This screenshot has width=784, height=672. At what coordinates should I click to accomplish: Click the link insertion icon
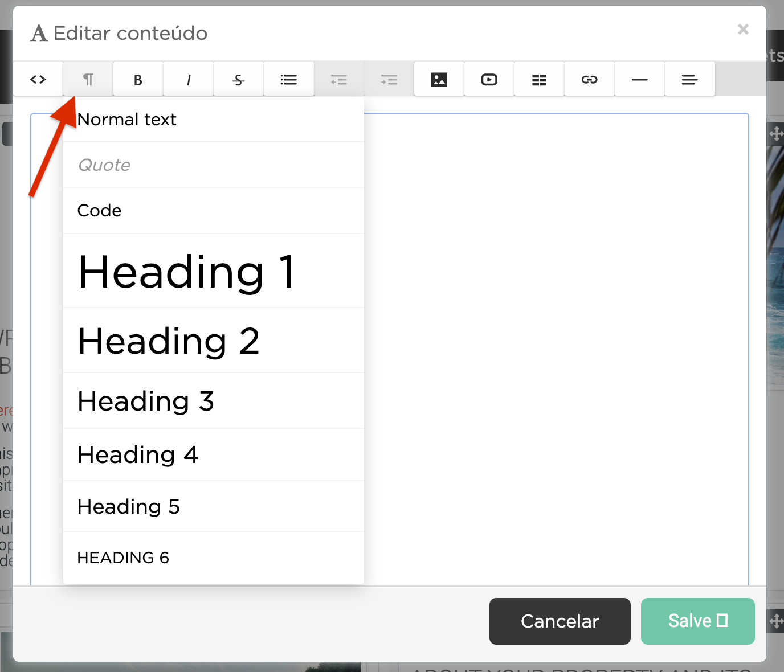(x=589, y=79)
